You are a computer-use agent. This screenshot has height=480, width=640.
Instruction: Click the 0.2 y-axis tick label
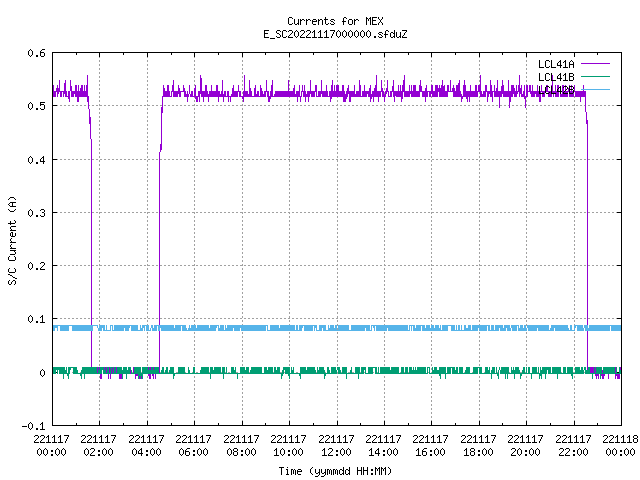tap(36, 266)
